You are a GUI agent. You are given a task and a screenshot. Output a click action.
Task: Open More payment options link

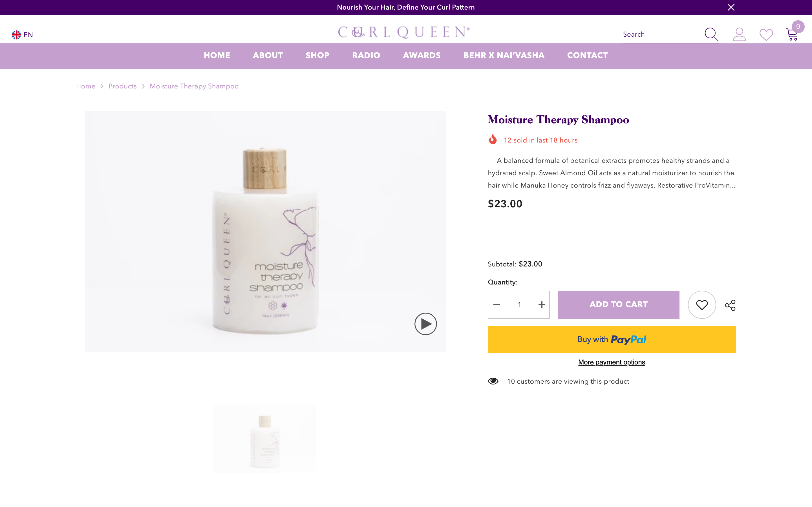(611, 362)
